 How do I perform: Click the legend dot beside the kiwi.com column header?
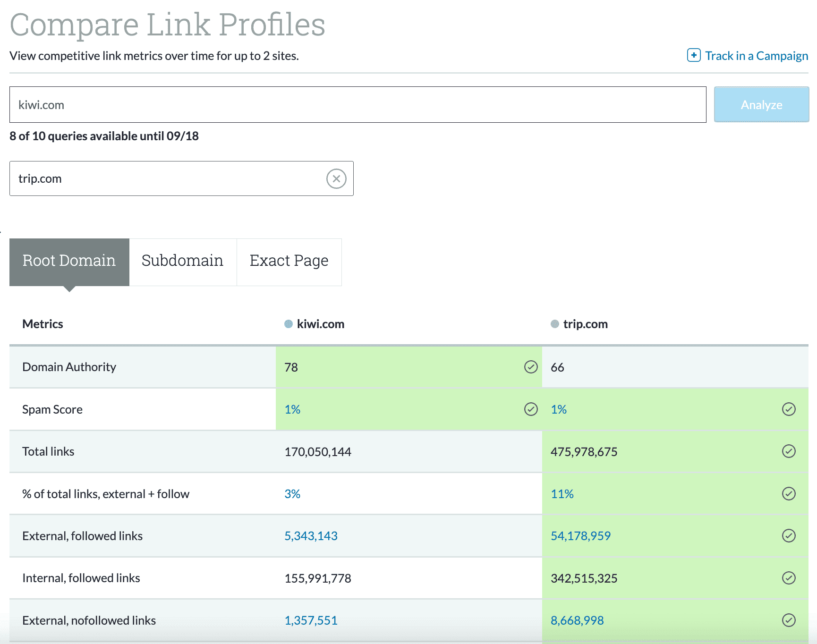[288, 324]
